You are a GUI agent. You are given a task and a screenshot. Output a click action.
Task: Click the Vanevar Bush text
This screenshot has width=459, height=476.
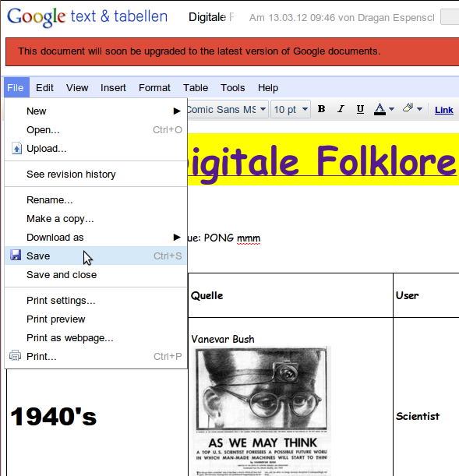223,339
